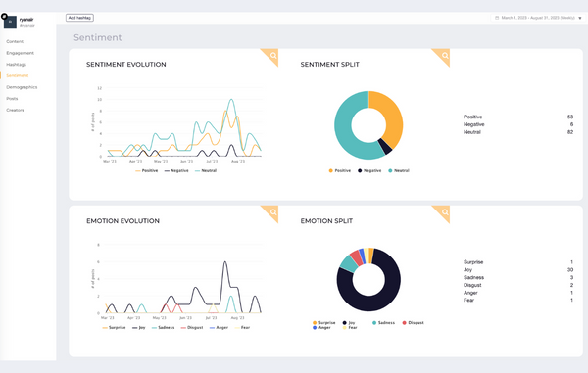Screen dimensions: 588x373
Task: Go to Engagement in the sidebar
Action: [20, 53]
